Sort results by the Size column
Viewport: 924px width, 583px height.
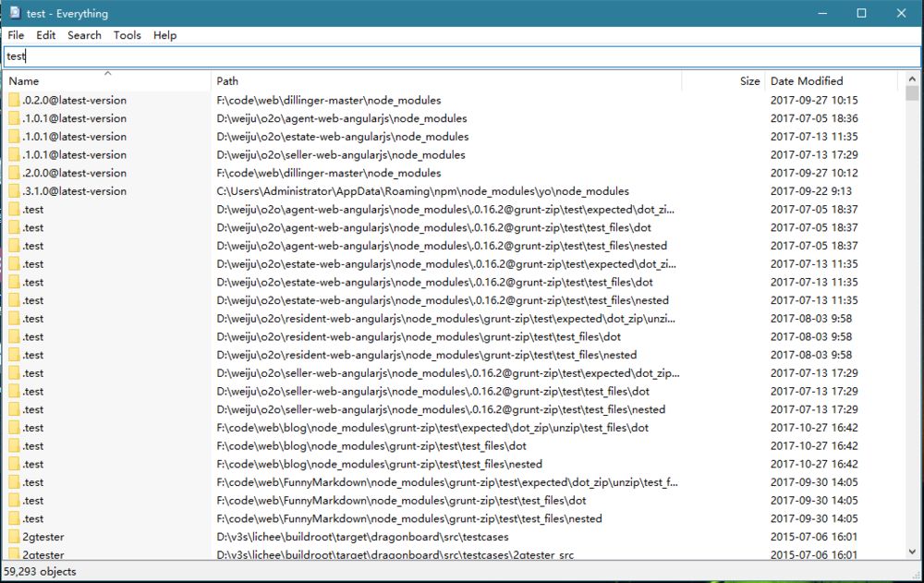point(748,80)
